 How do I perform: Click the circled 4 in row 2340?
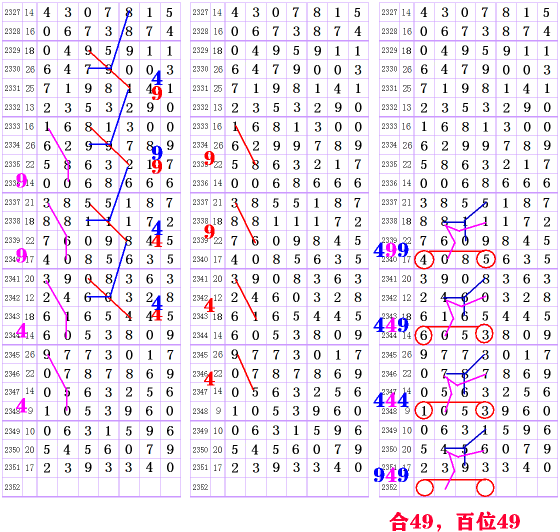[424, 259]
